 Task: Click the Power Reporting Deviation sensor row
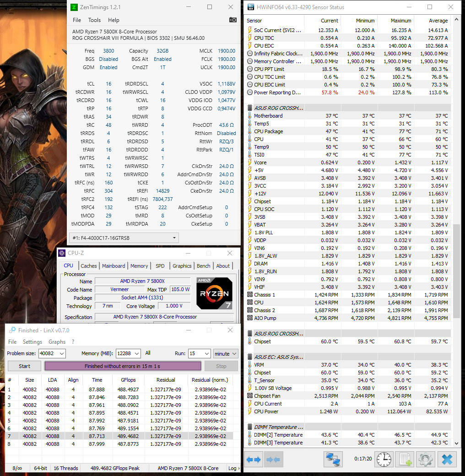pos(348,92)
